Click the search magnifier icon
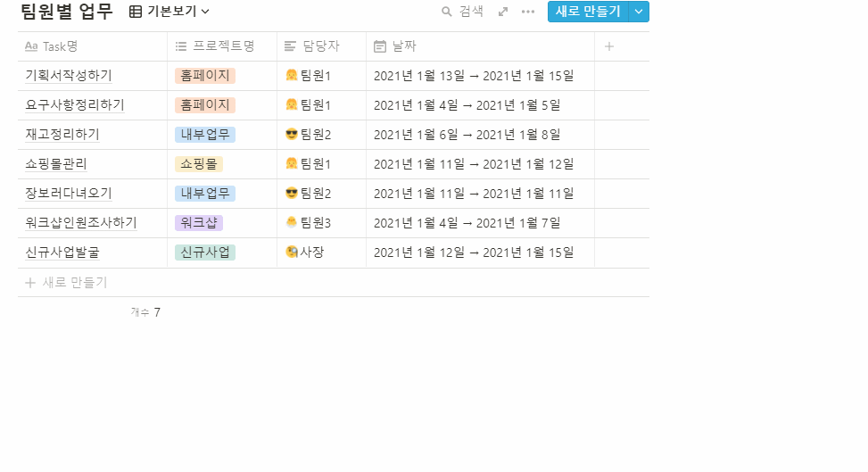The height and width of the screenshot is (472, 868). (x=446, y=12)
